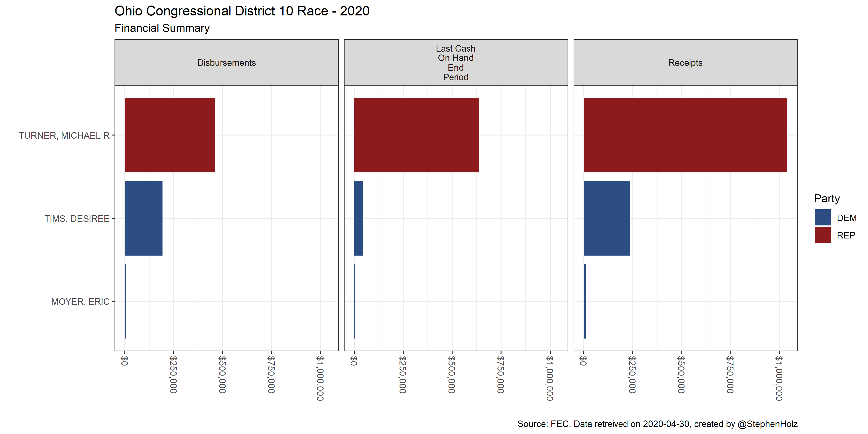
Task: Click Tims' blue Receipts bar
Action: point(607,218)
